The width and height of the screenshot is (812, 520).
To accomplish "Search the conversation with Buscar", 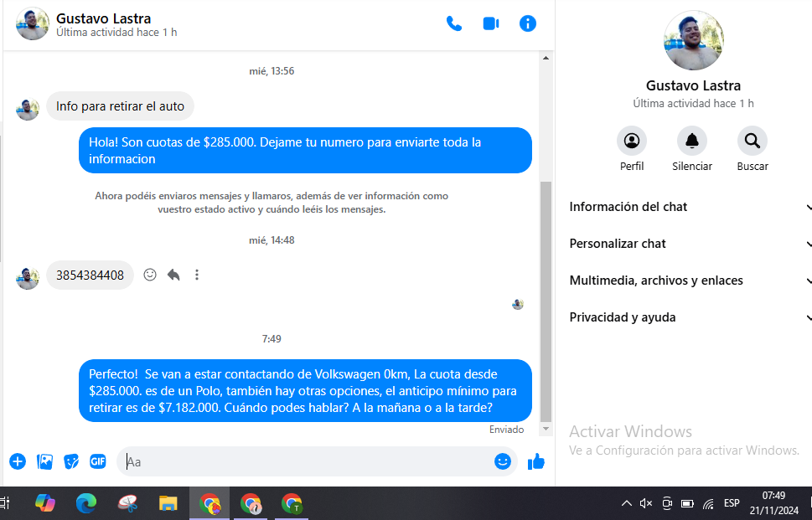I will click(x=753, y=141).
